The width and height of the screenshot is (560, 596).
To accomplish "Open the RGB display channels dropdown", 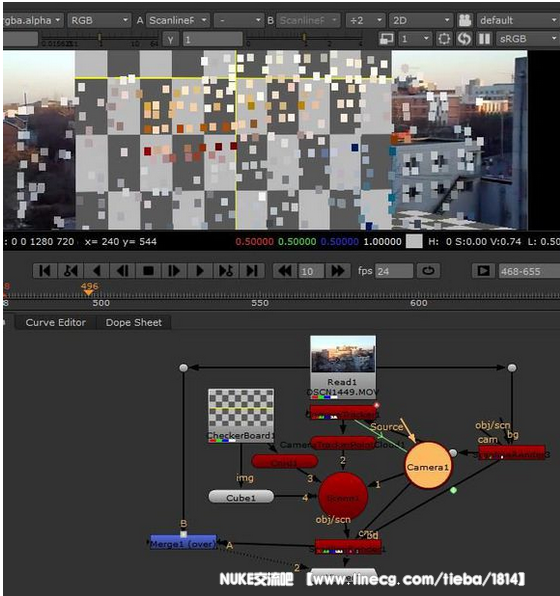I will pos(99,20).
